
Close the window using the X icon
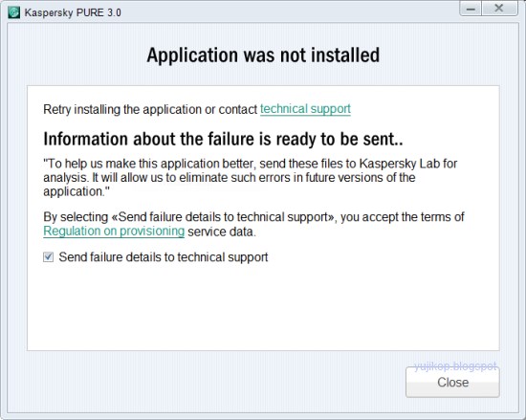pyautogui.click(x=499, y=9)
